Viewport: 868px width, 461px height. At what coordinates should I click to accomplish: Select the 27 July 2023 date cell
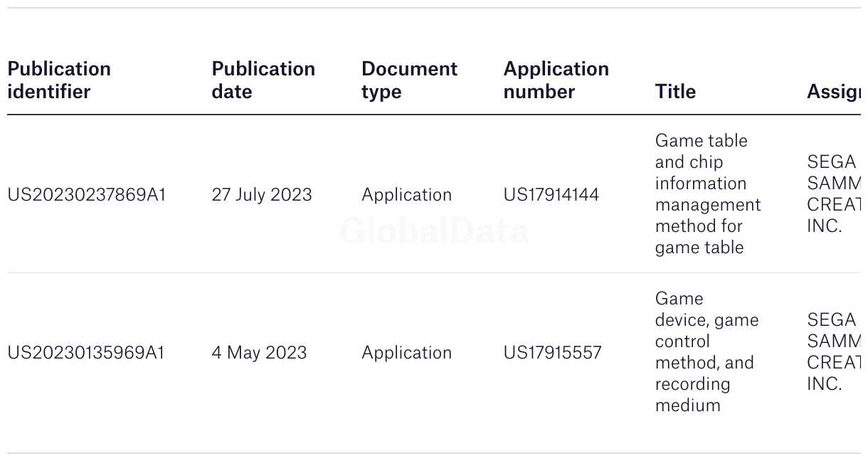point(261,194)
